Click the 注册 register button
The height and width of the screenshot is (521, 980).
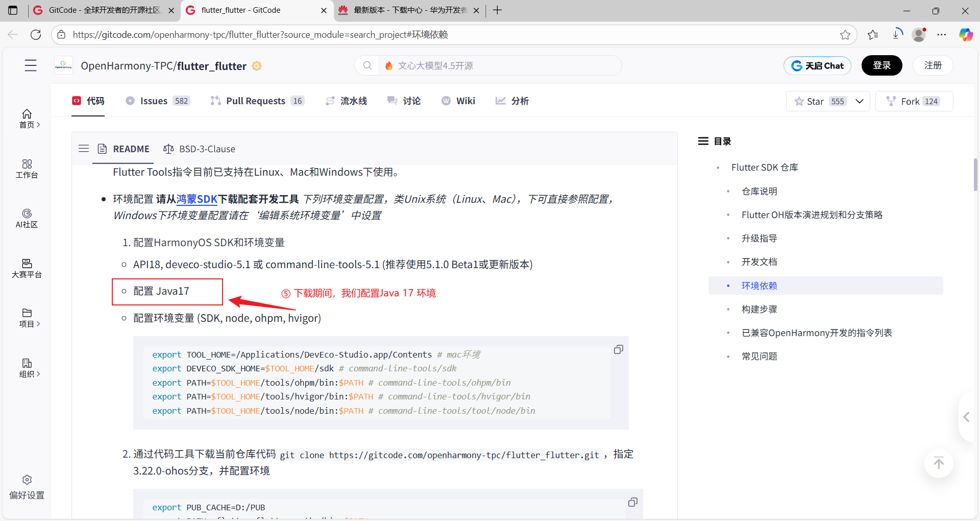point(933,65)
